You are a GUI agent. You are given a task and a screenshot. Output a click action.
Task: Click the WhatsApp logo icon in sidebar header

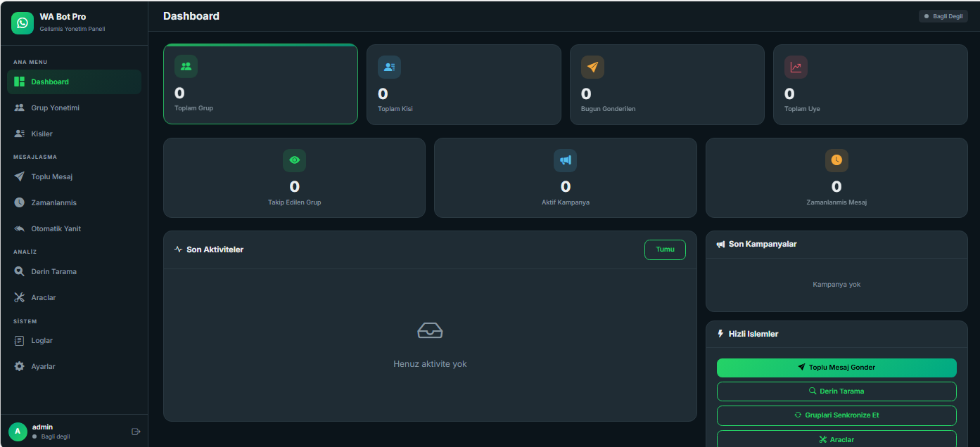(x=23, y=23)
